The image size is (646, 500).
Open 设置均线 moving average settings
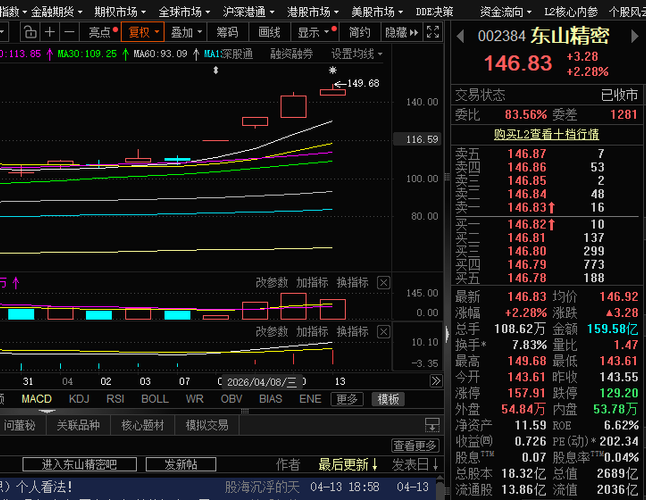[x=357, y=54]
